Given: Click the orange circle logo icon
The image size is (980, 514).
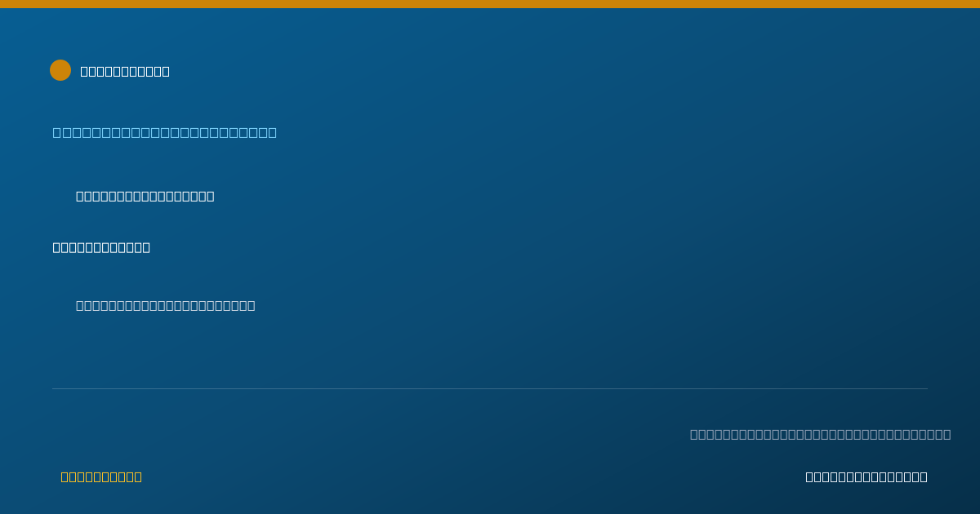Looking at the screenshot, I should pos(60,70).
